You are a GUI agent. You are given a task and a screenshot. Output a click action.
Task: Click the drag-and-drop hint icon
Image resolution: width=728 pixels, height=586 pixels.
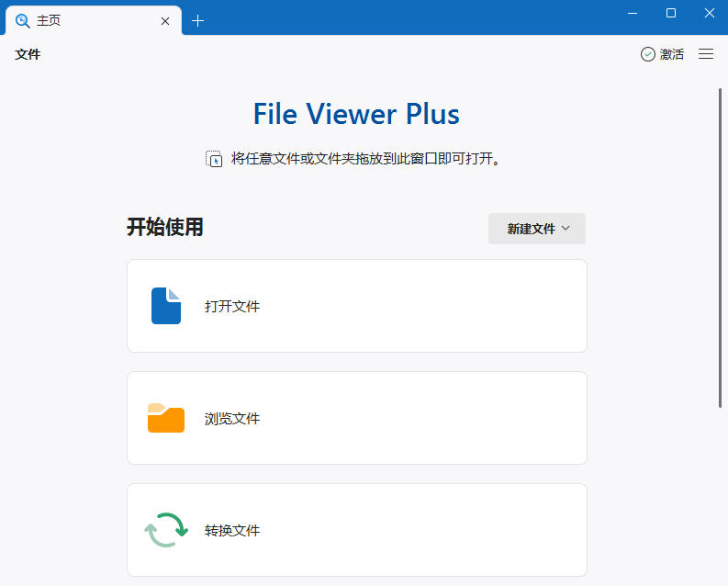click(x=214, y=159)
